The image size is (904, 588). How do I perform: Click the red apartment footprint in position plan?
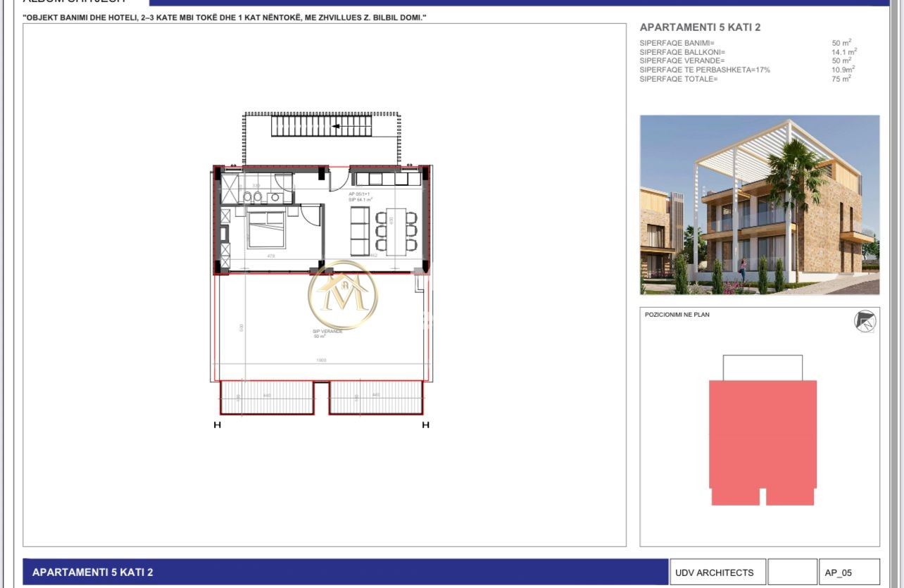click(x=762, y=442)
